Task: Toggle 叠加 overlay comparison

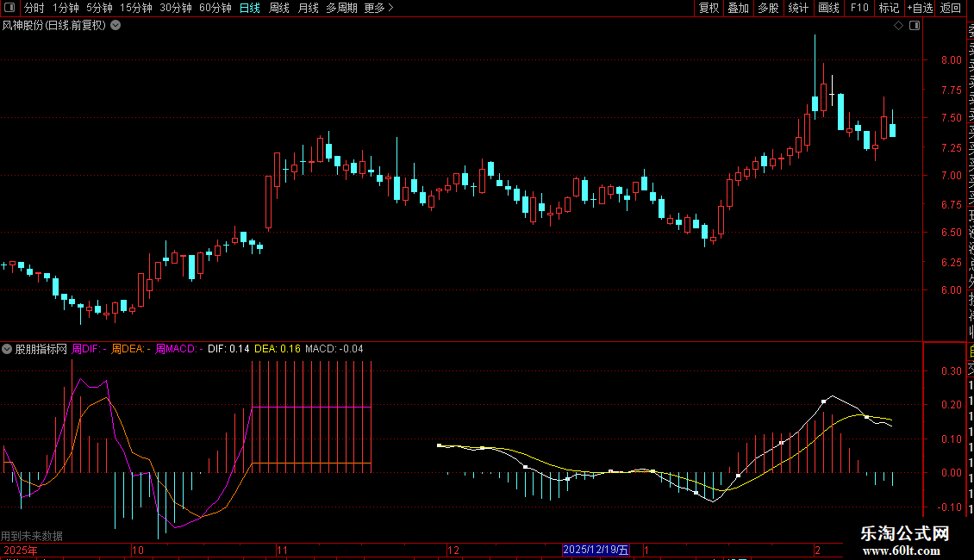Action: (x=738, y=8)
